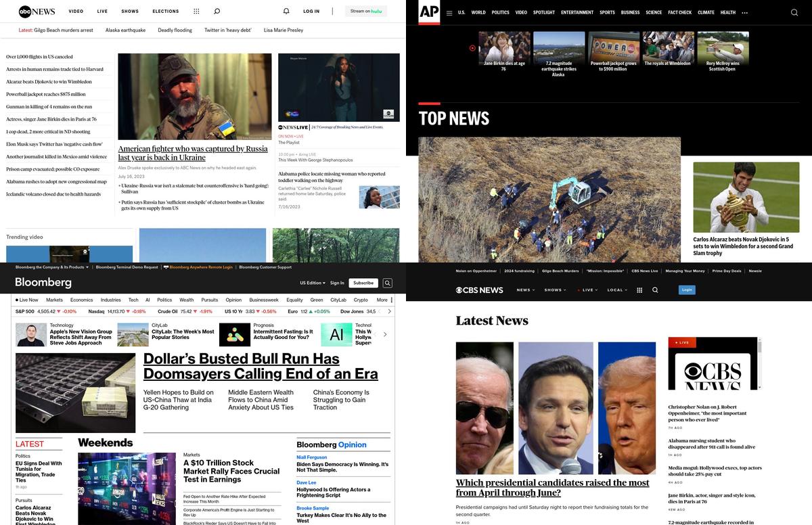The width and height of the screenshot is (812, 525).
Task: Expand the Bloomberg the Company & Its Products menu
Action: click(49, 267)
